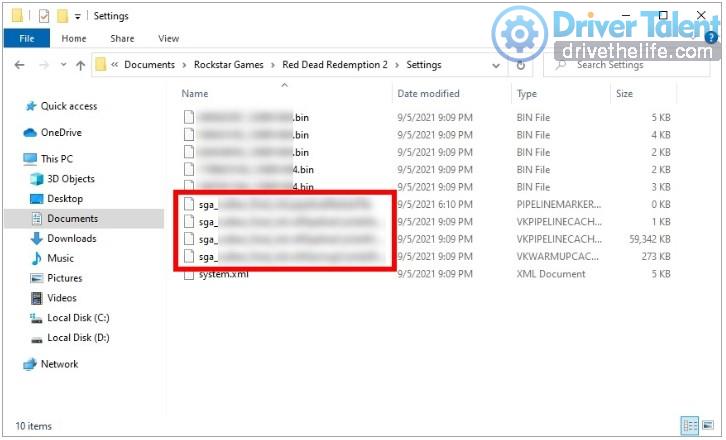
Task: Select the 5 KB BIN file
Action: pyautogui.click(x=426, y=118)
